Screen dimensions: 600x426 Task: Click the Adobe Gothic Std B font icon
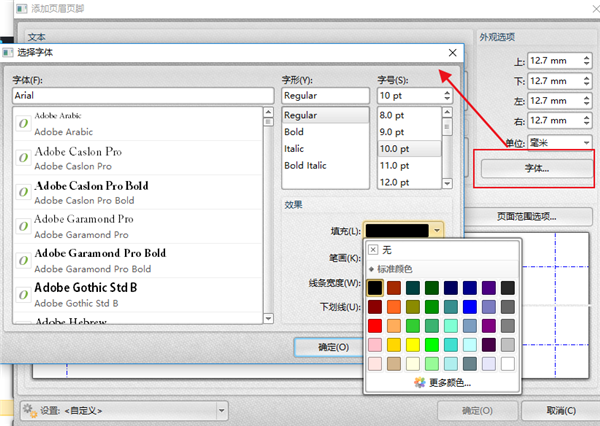tap(23, 295)
